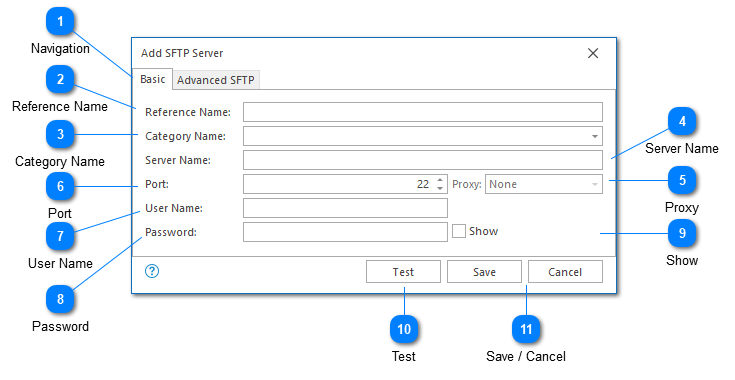The width and height of the screenshot is (735, 380).
Task: Click the 'Password:' label
Action: [171, 232]
